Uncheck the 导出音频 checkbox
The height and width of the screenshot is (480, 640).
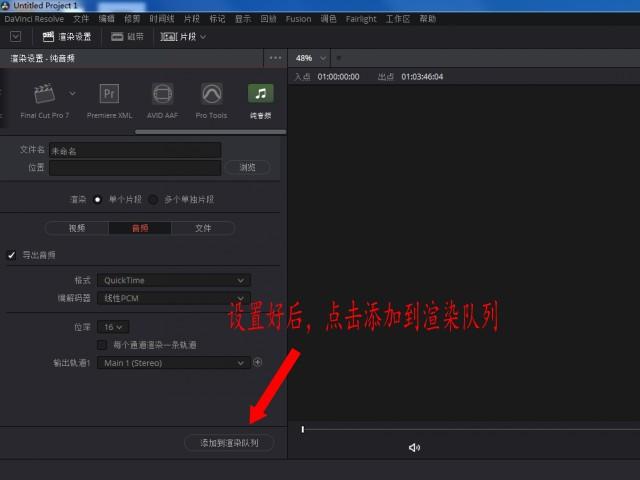[11, 255]
